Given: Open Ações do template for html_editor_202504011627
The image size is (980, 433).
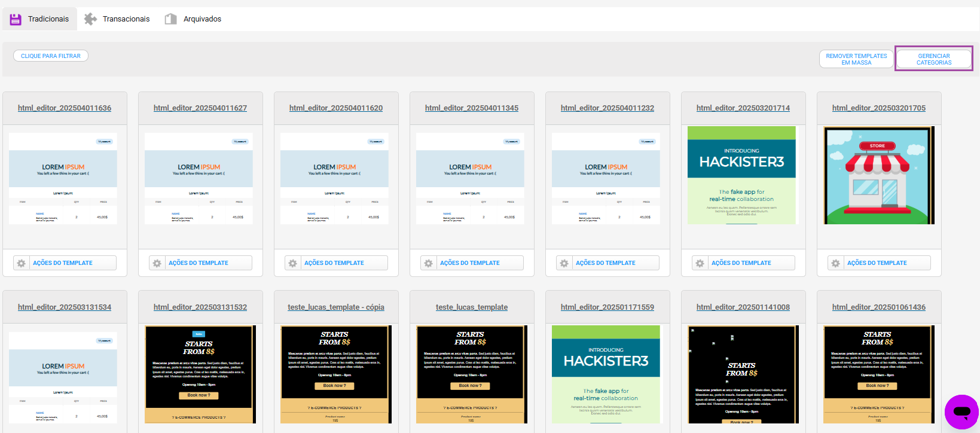Looking at the screenshot, I should [x=200, y=263].
